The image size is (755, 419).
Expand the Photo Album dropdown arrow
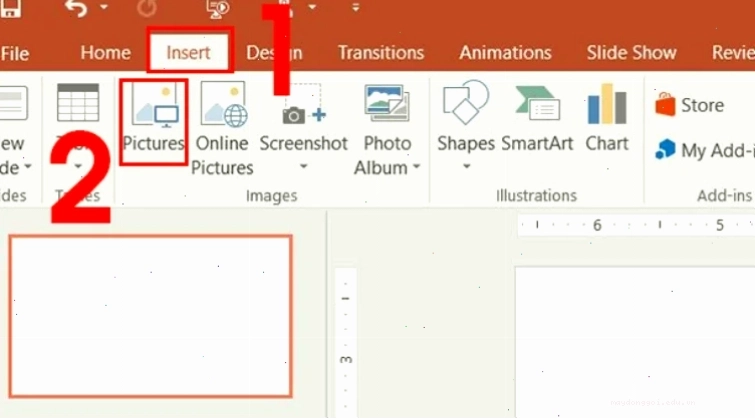pos(417,167)
